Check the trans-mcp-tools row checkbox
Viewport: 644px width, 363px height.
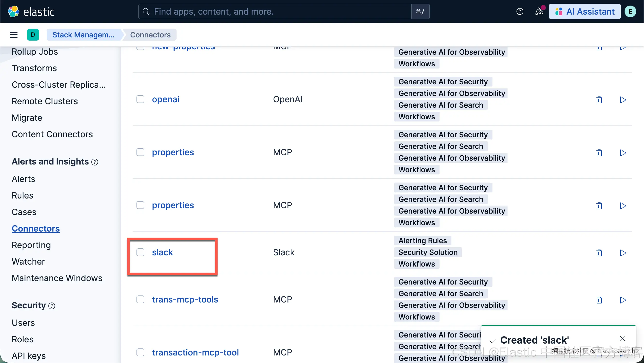pyautogui.click(x=140, y=299)
